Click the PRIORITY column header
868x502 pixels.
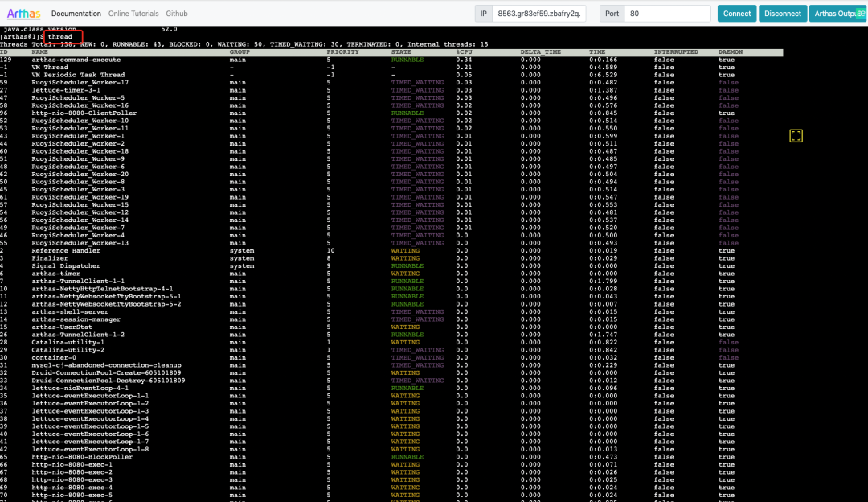tap(342, 52)
